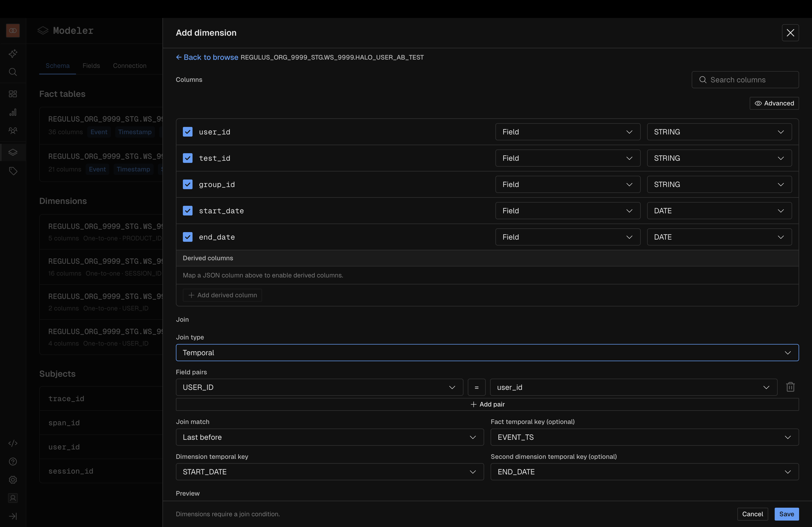
Task: Click the app logo icon in sidebar
Action: pyautogui.click(x=13, y=31)
